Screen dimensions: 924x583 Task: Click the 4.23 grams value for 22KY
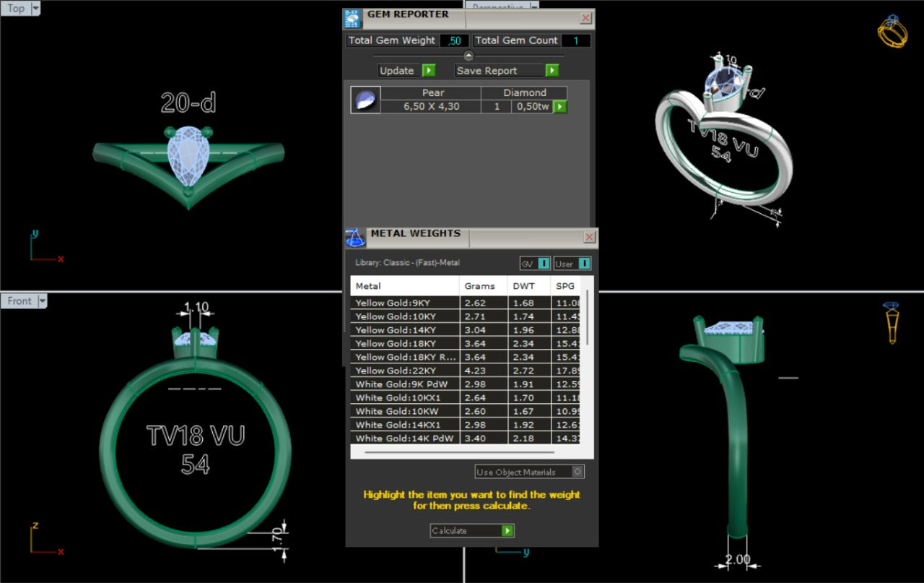[x=475, y=370]
